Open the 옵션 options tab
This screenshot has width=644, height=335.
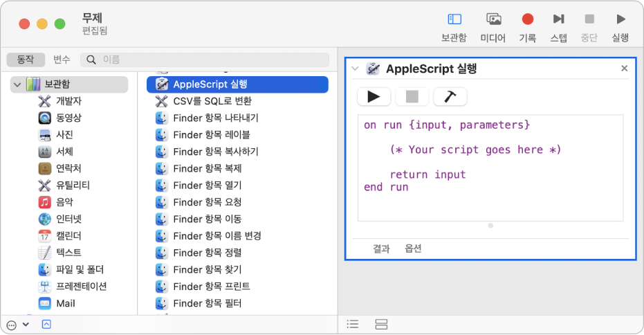(413, 248)
